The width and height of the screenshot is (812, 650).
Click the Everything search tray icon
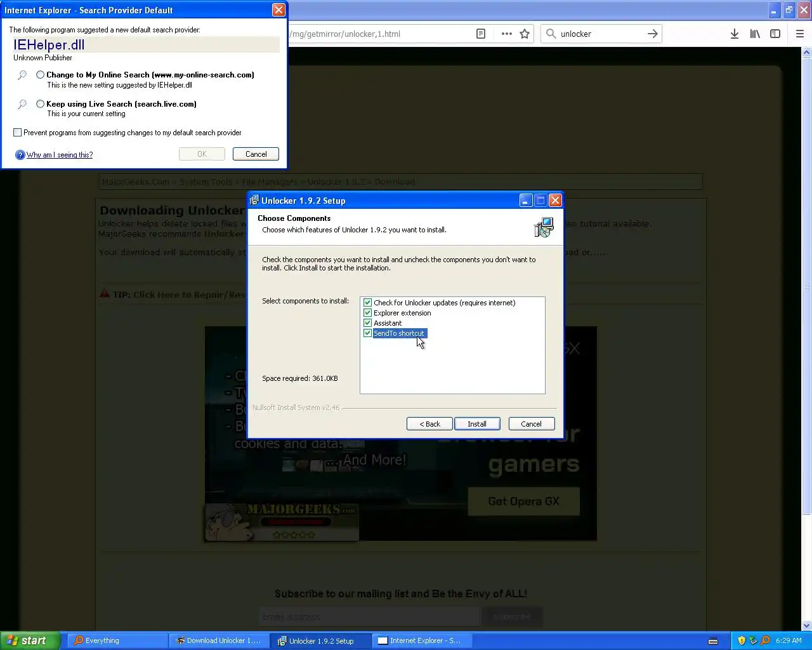pyautogui.click(x=765, y=640)
